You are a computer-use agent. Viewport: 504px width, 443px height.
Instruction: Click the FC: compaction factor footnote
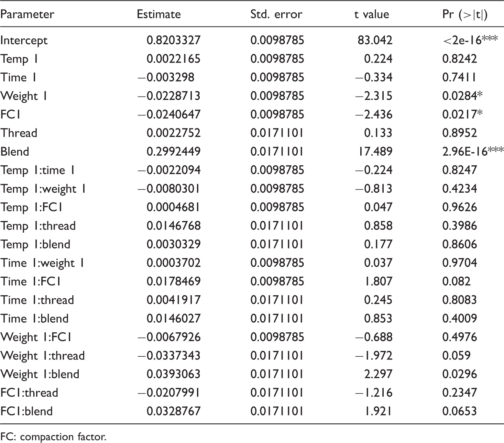[x=53, y=437]
